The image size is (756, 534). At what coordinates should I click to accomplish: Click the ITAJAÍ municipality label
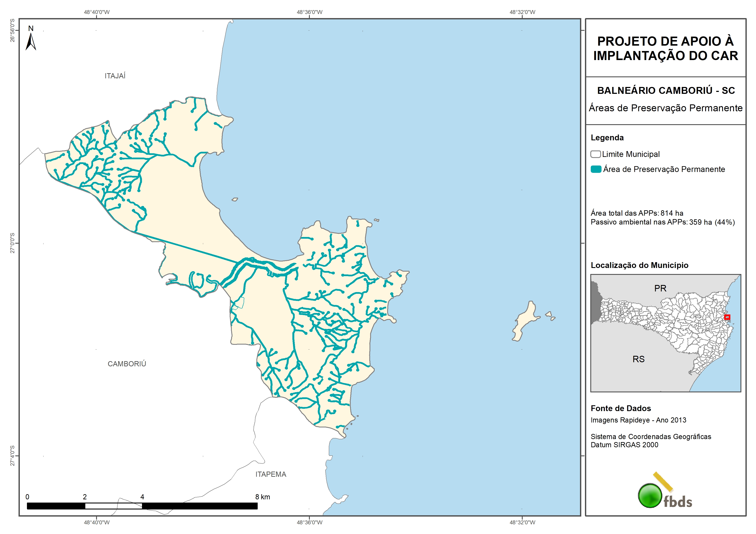(115, 76)
